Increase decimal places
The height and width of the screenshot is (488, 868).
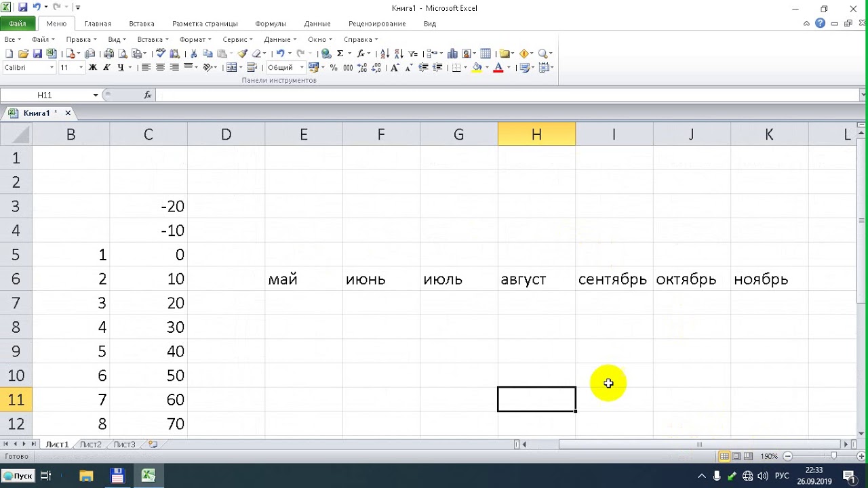click(362, 68)
